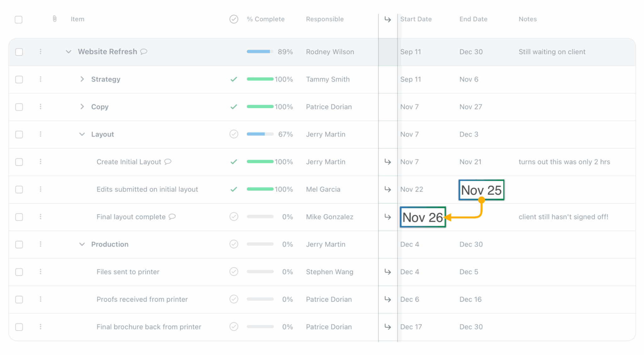Click the indent arrow icon on Files sent to printer
Viewport: 644px width, 356px height.
pos(388,272)
